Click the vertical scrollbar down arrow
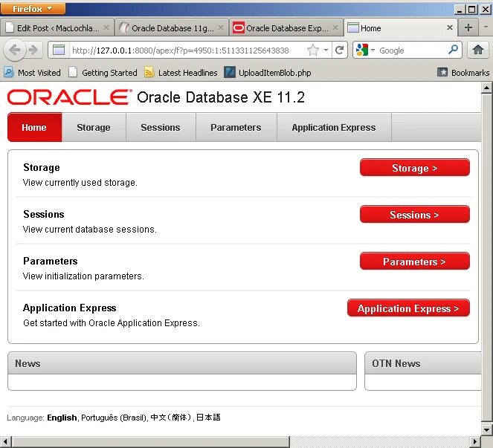This screenshot has height=448, width=493. tap(486, 429)
